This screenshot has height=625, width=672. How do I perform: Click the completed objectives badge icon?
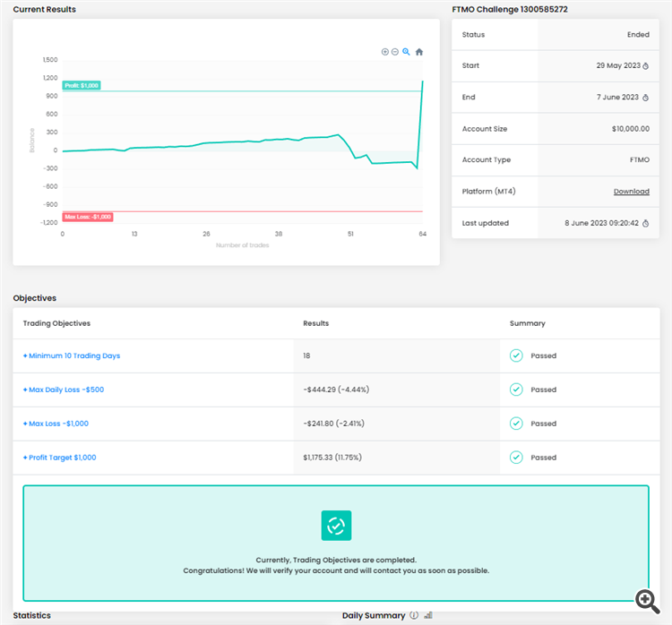(x=336, y=526)
